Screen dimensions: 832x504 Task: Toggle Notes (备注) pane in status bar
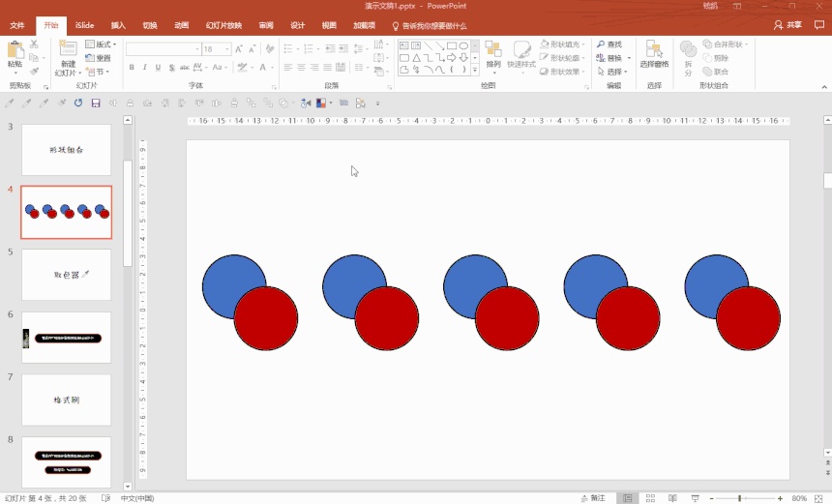pos(593,498)
